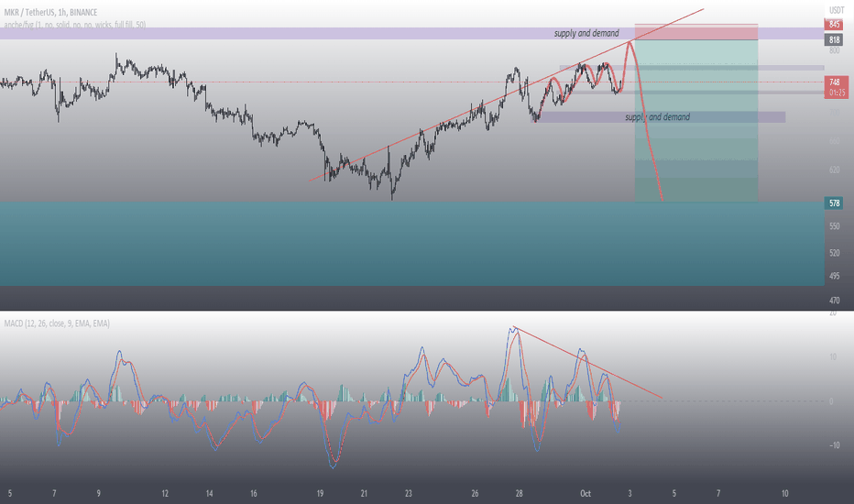Click the dark 818 price label
The image size is (854, 504).
[835, 39]
